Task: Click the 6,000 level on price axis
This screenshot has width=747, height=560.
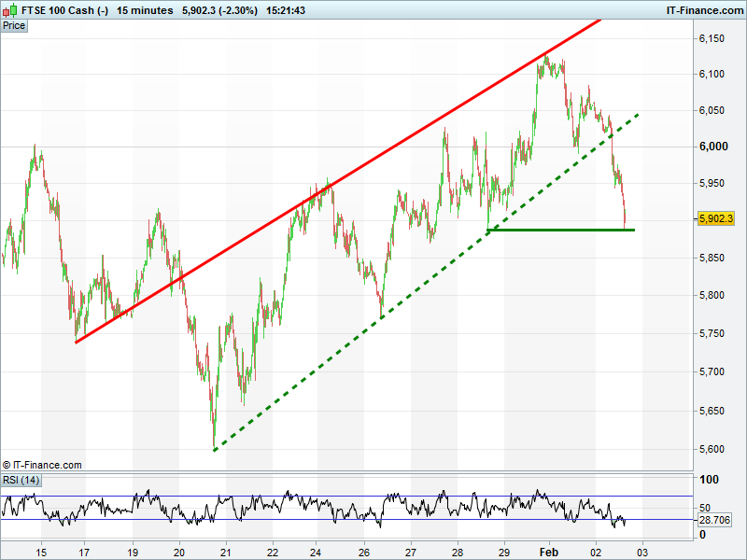Action: click(713, 147)
